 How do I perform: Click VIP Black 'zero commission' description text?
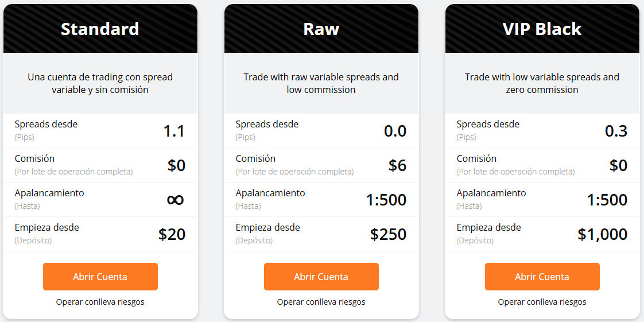tap(542, 90)
